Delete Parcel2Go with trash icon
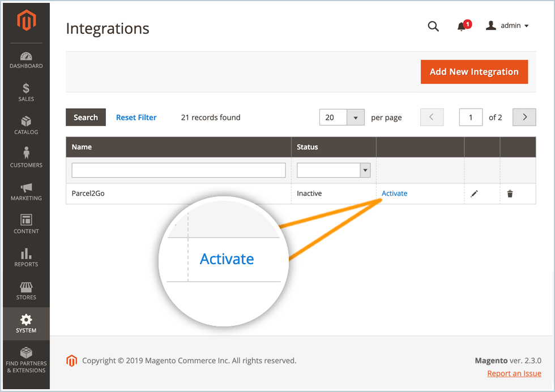Image resolution: width=555 pixels, height=392 pixels. [x=510, y=193]
